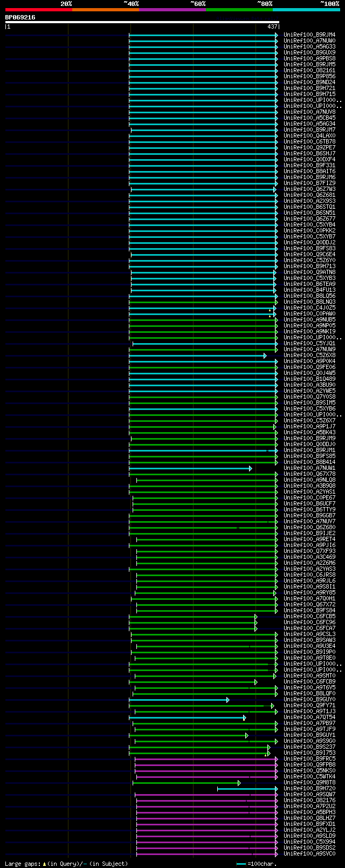The width and height of the screenshot is (345, 868).
Task: Select label UniRef100_B9GUY0
Action: [309, 700]
